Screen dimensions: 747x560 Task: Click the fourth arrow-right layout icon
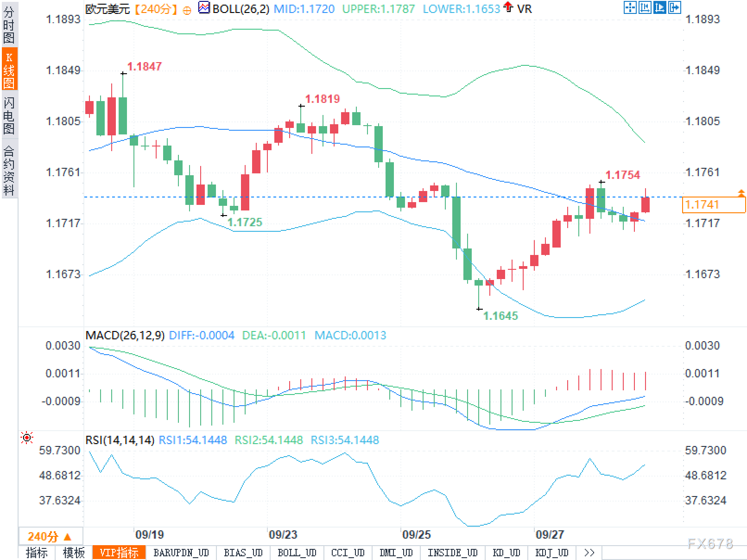[674, 7]
